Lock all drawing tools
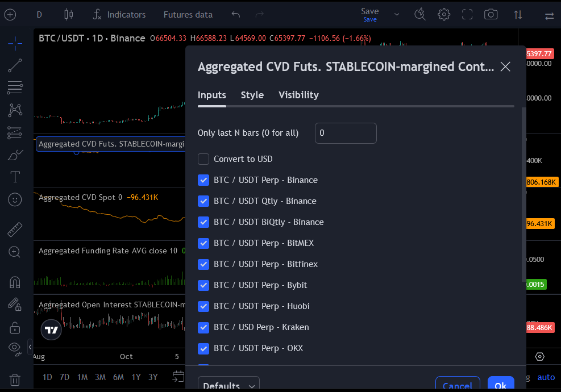 click(15, 328)
